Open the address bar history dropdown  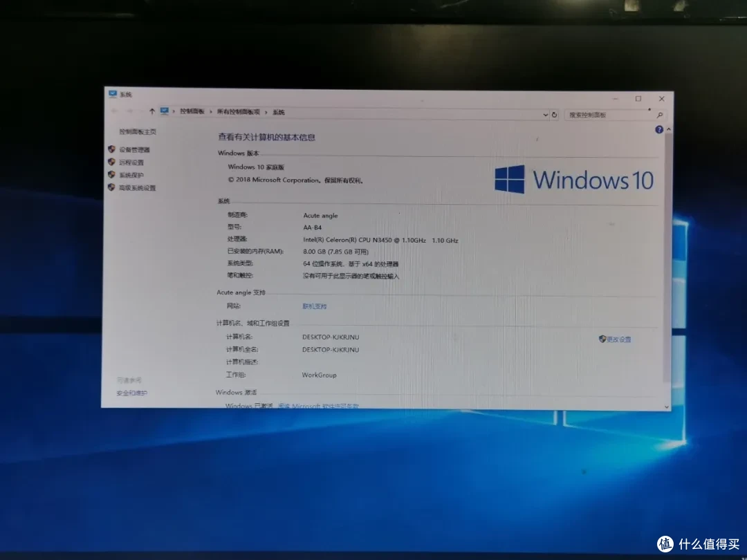[546, 115]
